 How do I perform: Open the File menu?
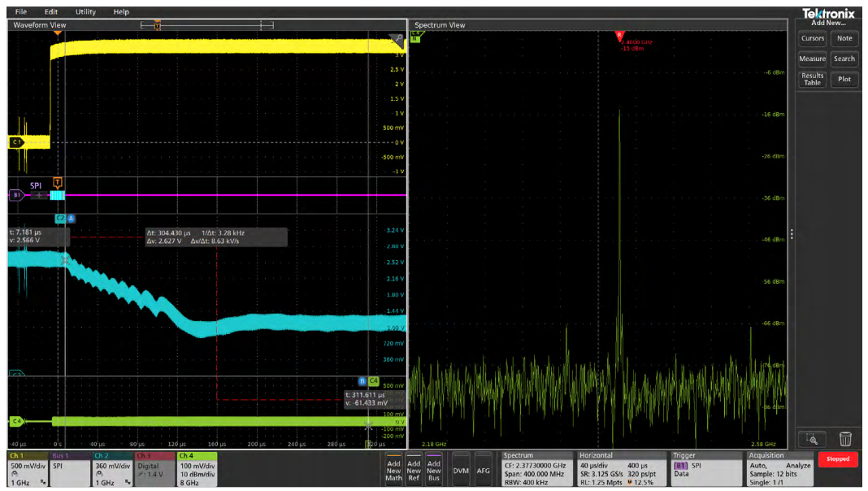click(21, 12)
